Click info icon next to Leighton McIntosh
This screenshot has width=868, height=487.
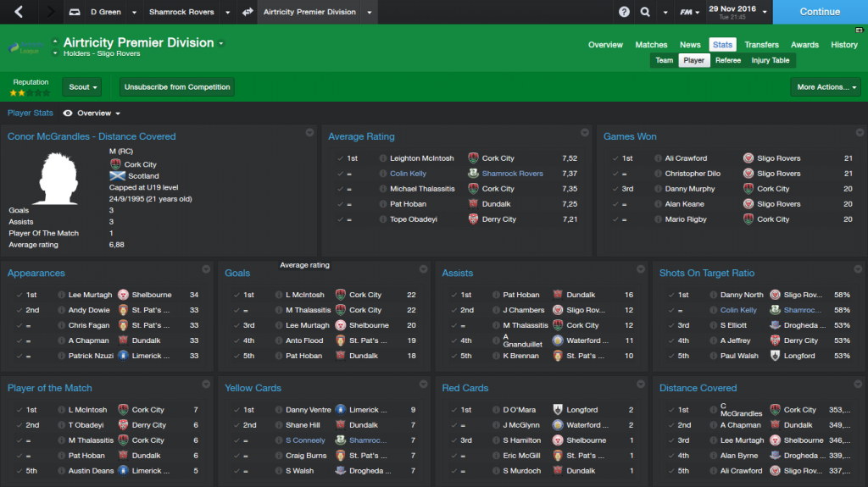click(382, 158)
